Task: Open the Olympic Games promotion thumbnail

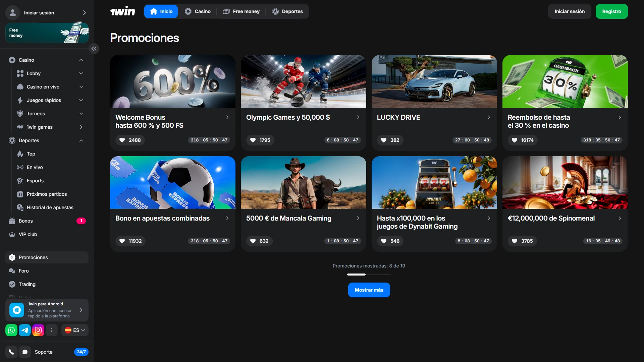Action: point(303,81)
